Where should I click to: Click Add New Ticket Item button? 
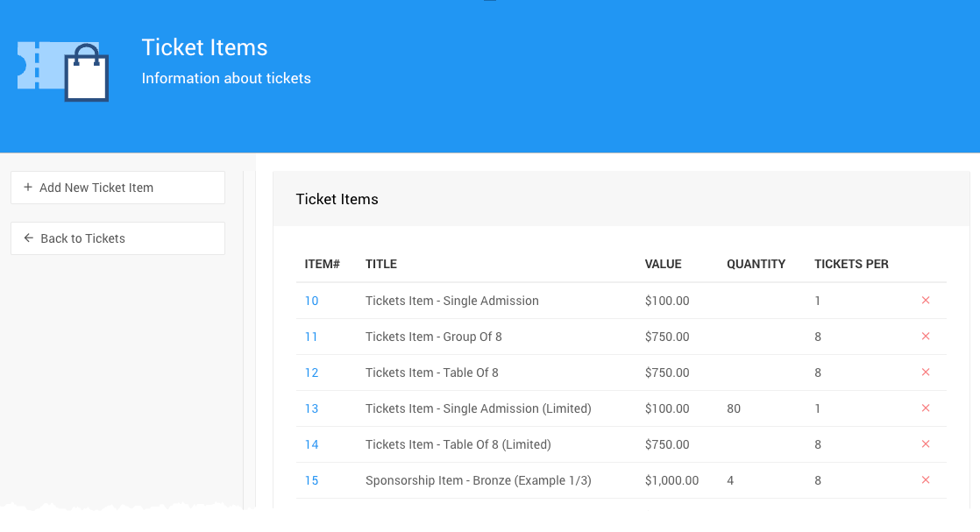117,188
